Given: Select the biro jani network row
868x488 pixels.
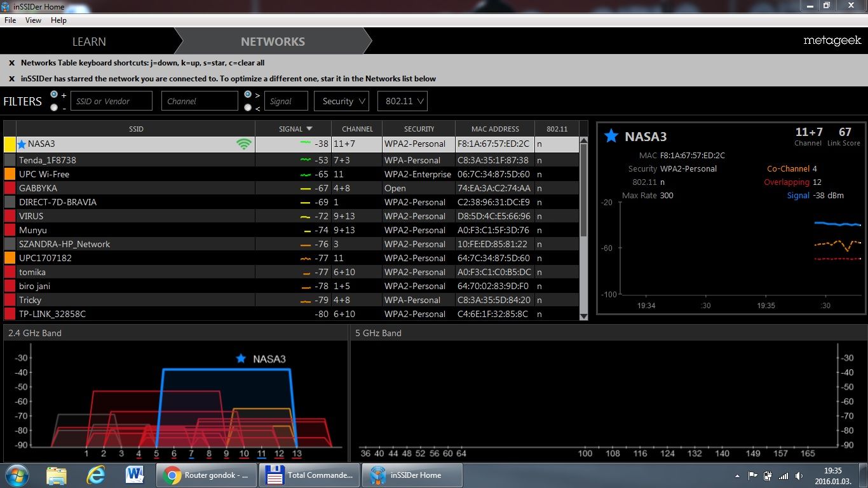Looking at the screenshot, I should click(x=292, y=286).
